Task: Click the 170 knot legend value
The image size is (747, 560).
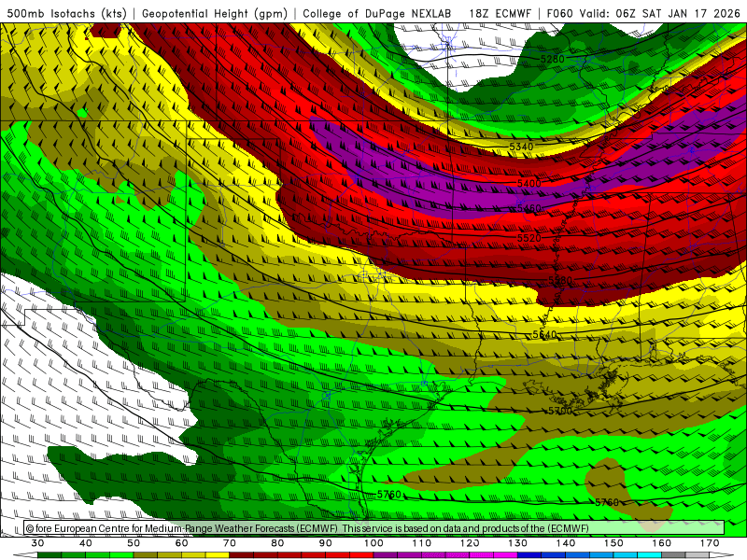Action: [710, 543]
